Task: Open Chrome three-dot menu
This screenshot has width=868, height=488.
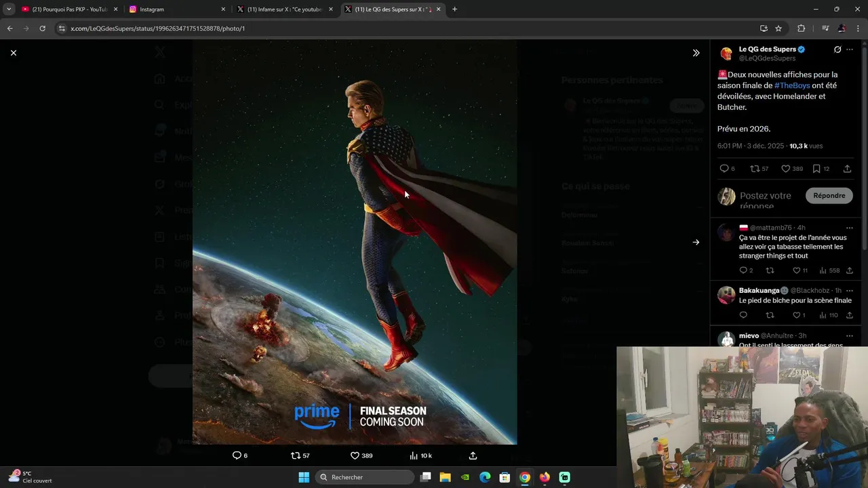Action: (859, 28)
